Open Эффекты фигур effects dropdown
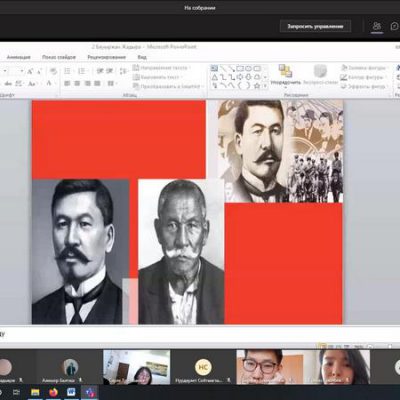The image size is (400, 400). pos(364,86)
